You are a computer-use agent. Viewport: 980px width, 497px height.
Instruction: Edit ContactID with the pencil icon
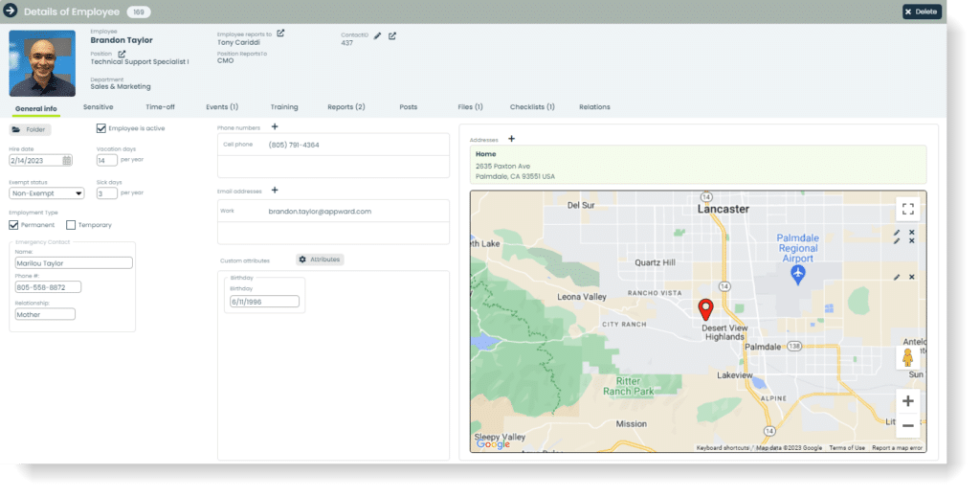(x=377, y=36)
